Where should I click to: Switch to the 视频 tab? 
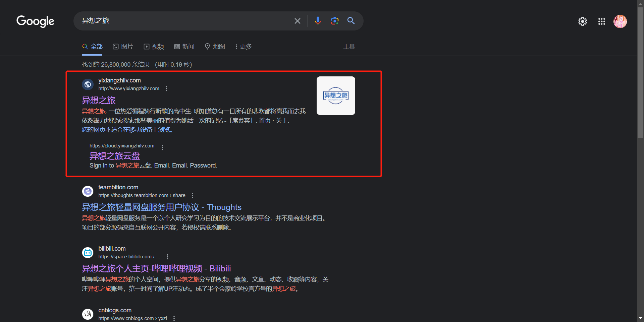[x=154, y=47]
